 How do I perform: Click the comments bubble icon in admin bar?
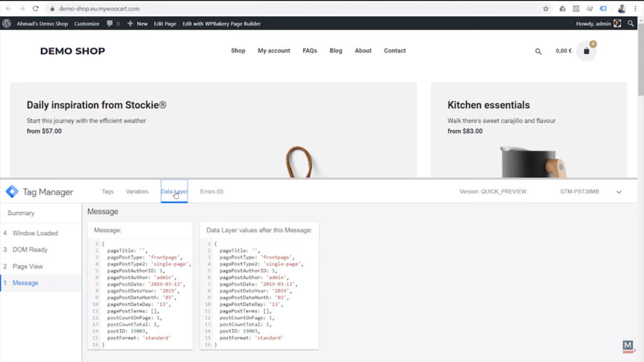[x=110, y=23]
